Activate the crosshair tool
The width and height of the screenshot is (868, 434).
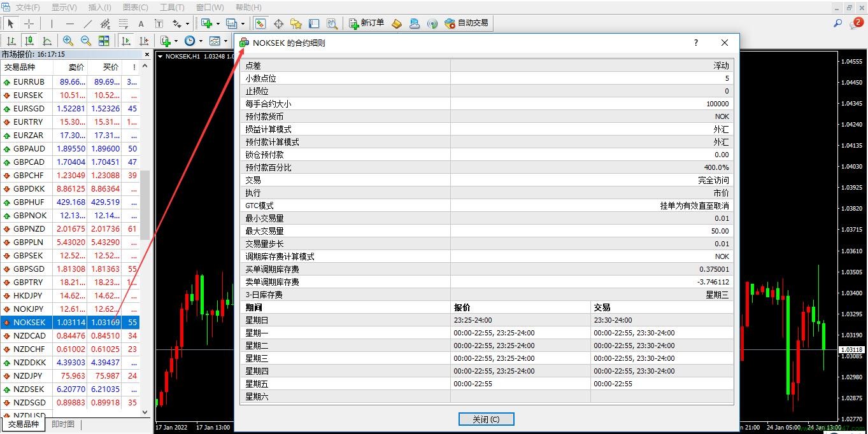coord(29,24)
